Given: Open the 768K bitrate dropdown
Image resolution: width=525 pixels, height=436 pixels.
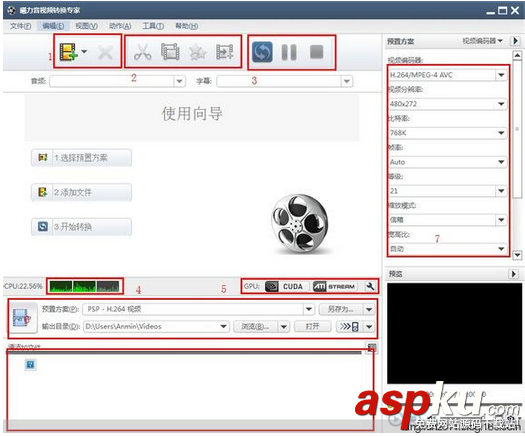Looking at the screenshot, I should [x=501, y=133].
